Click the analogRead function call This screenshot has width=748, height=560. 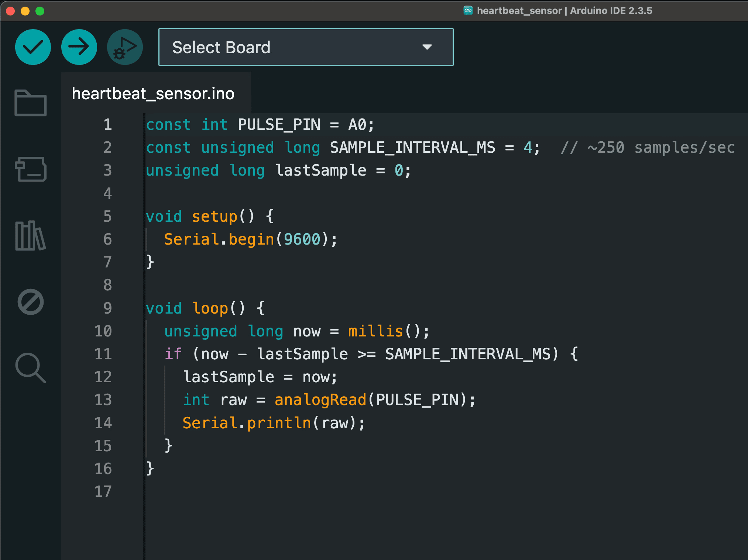point(320,400)
